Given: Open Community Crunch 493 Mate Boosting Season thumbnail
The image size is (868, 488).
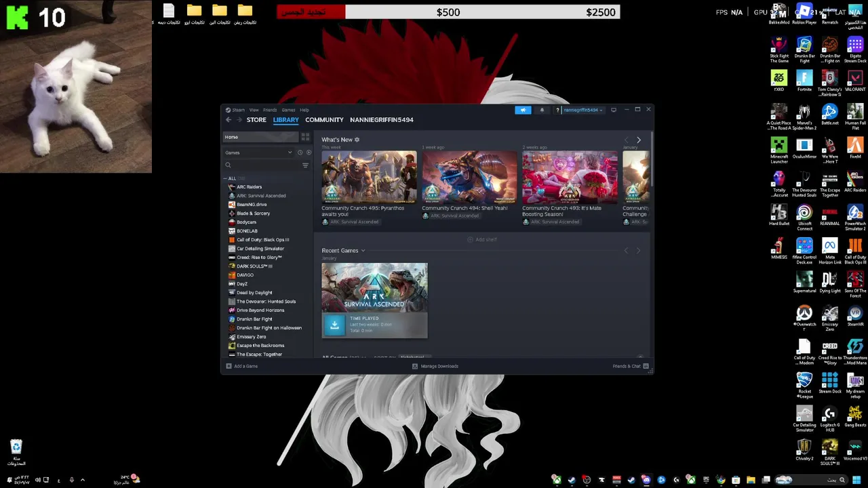Looking at the screenshot, I should (570, 177).
